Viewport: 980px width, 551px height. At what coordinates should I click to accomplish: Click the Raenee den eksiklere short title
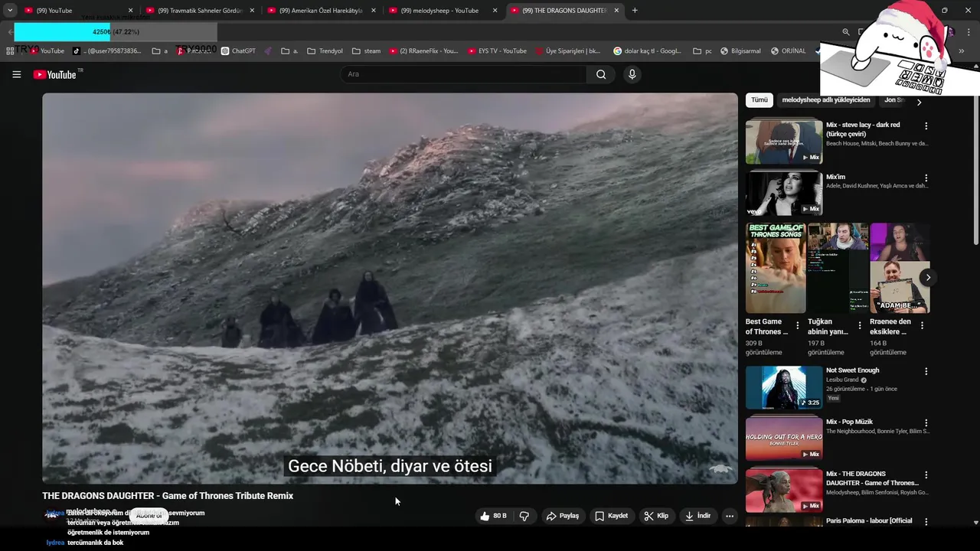[890, 327]
